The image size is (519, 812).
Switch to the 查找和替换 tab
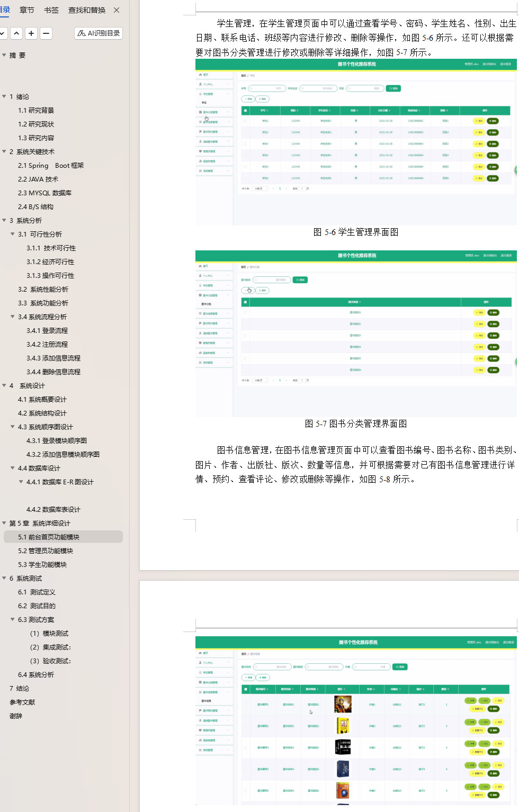pyautogui.click(x=87, y=10)
